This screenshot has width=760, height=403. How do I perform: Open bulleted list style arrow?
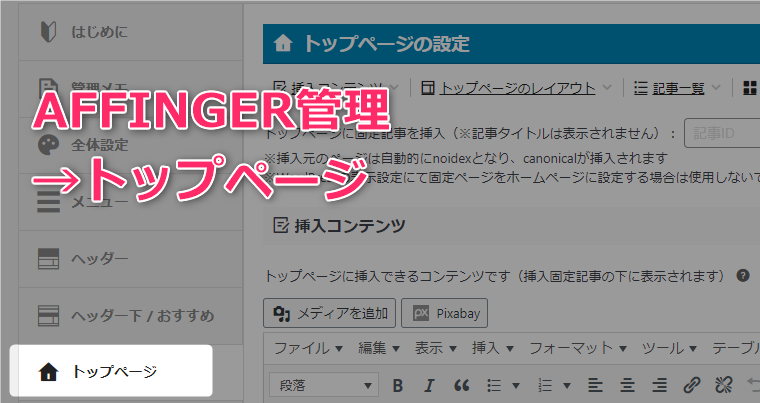pyautogui.click(x=516, y=386)
